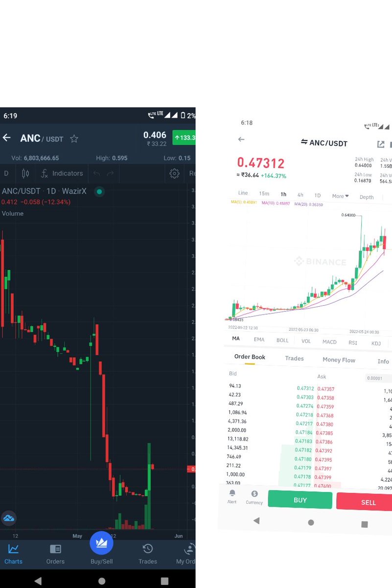Enable the MA indicator in Binance
392x588 pixels.
click(x=236, y=339)
